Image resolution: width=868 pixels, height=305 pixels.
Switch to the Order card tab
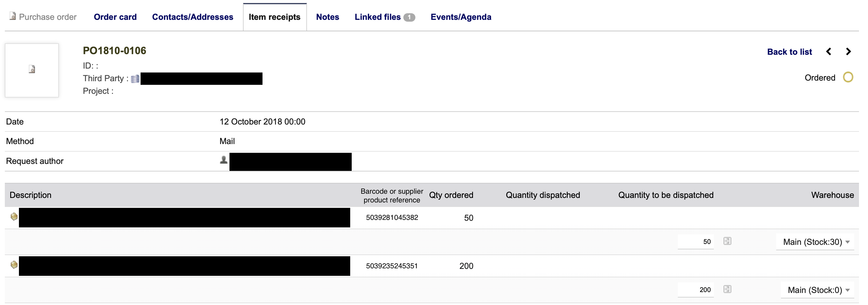(x=115, y=17)
